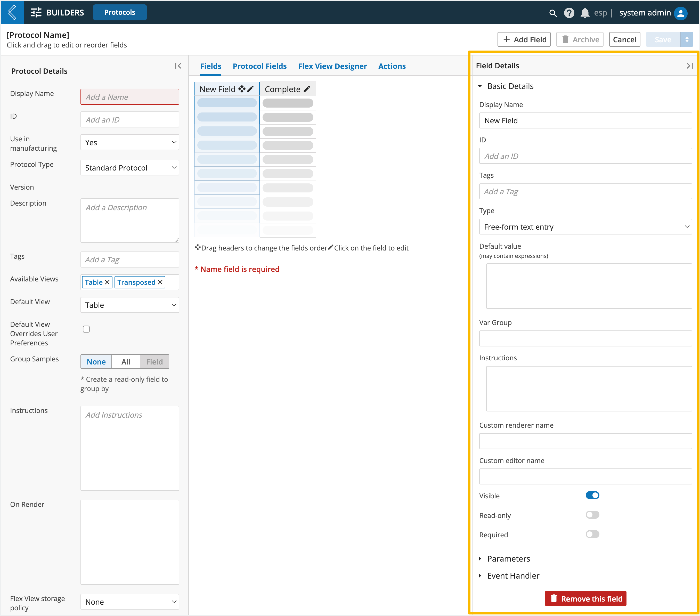Viewport: 700px width, 616px height.
Task: Expand the Event Handler section
Action: click(480, 576)
